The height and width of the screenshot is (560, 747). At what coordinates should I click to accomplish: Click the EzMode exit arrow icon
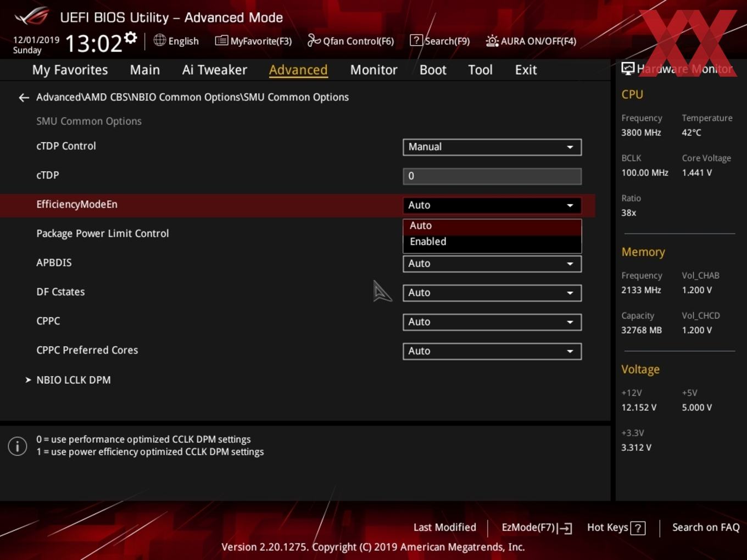(565, 528)
